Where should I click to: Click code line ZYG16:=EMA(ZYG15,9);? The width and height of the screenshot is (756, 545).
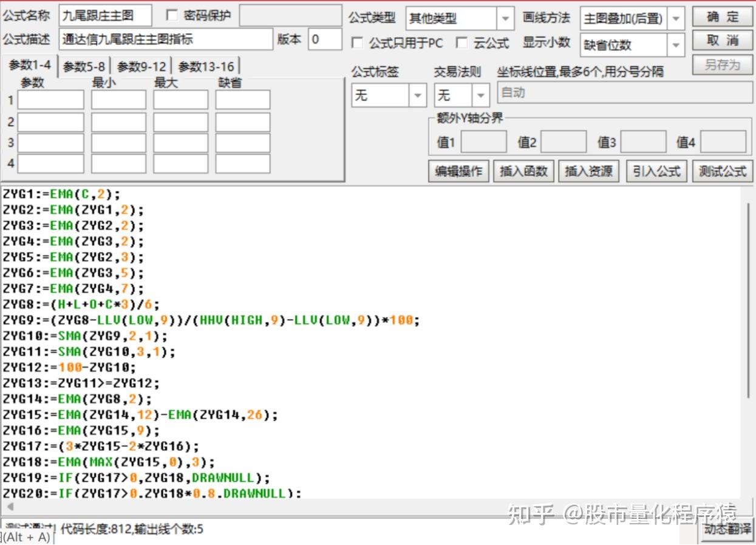click(81, 431)
